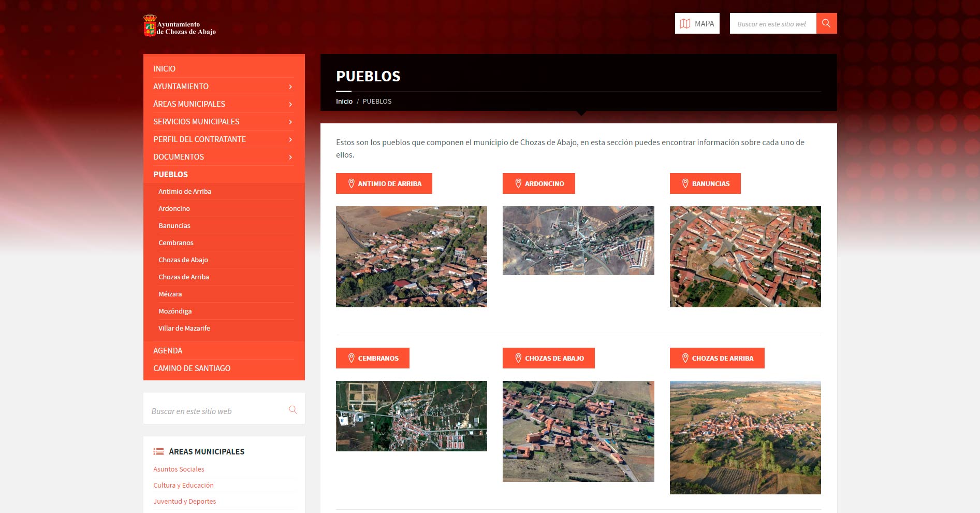This screenshot has height=513, width=980.
Task: Click location pin on Chozas de Arriba button
Action: 685,358
